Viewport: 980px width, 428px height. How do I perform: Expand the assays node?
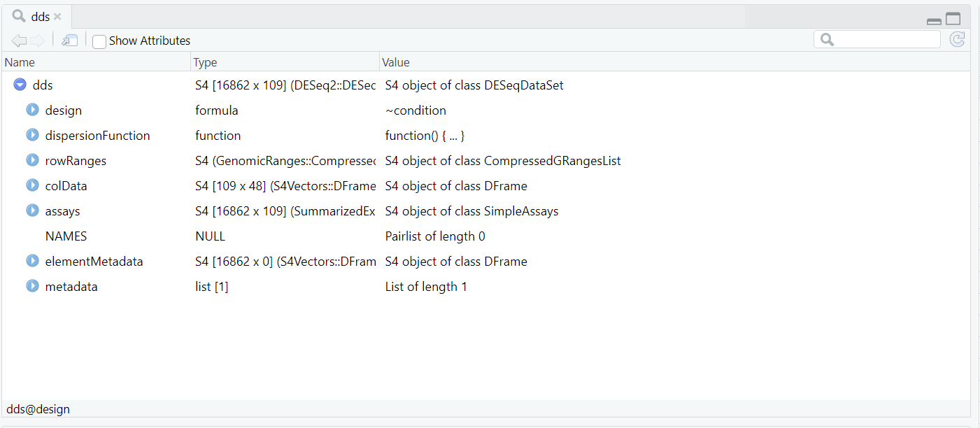tap(32, 211)
